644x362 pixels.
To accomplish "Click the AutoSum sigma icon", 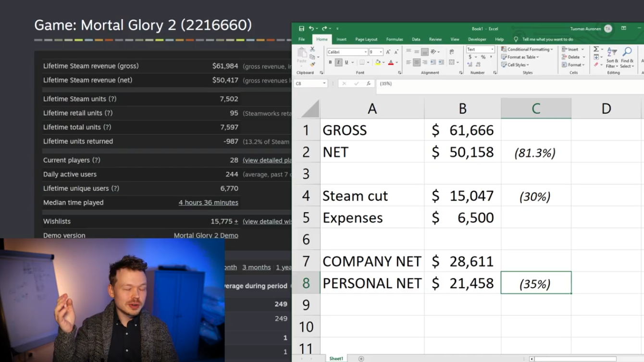I will tap(596, 49).
